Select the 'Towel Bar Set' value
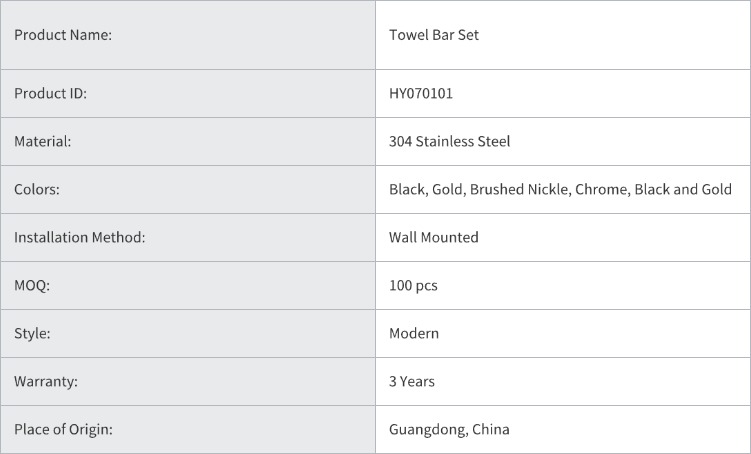The height and width of the screenshot is (454, 751). (434, 35)
